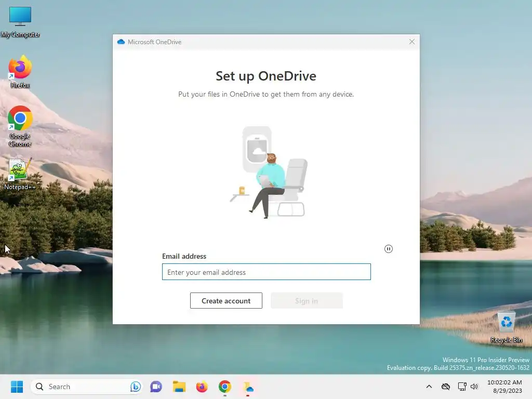Screen dimensions: 532x399
Task: Select the Recycle Bin desktop icon
Action: [x=506, y=327]
